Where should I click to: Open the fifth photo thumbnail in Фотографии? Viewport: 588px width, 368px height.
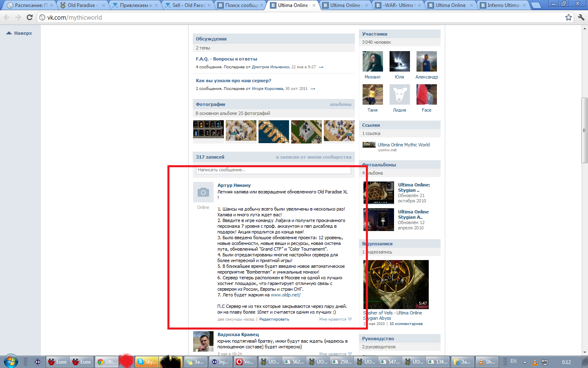click(x=339, y=131)
